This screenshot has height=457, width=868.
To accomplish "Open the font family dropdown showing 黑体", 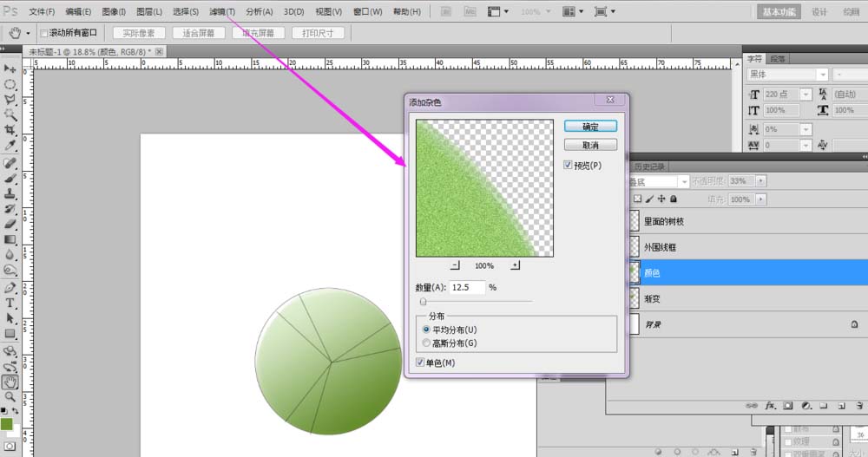I will tap(787, 75).
